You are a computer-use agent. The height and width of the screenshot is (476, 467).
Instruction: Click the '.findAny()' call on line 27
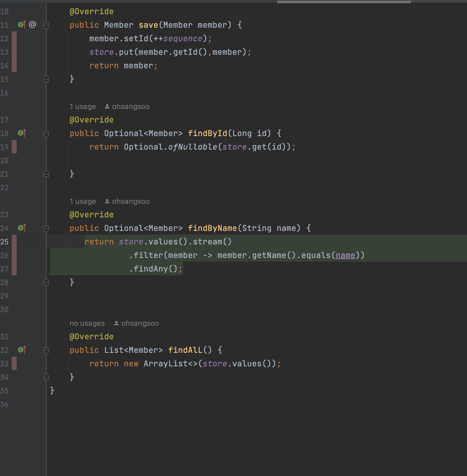[153, 269]
